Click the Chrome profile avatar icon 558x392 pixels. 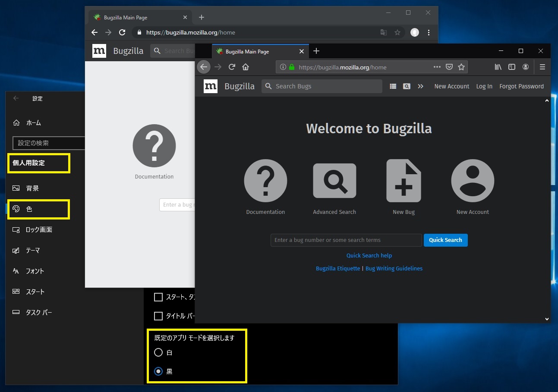[415, 32]
